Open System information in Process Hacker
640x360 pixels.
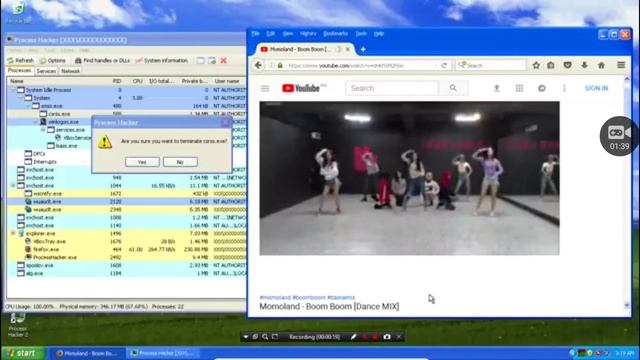coord(161,60)
